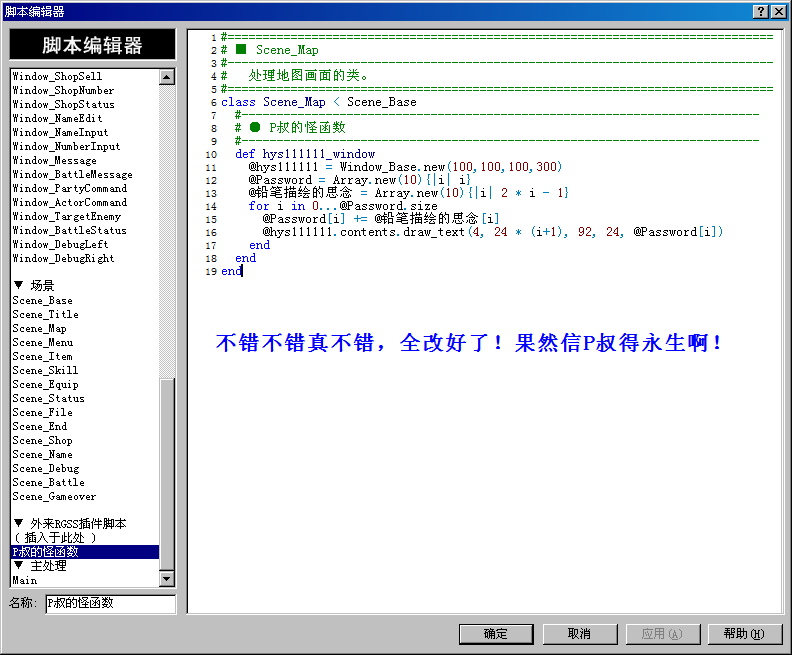Image resolution: width=792 pixels, height=655 pixels.
Task: Open the Scene_Title script
Action: pyautogui.click(x=45, y=315)
